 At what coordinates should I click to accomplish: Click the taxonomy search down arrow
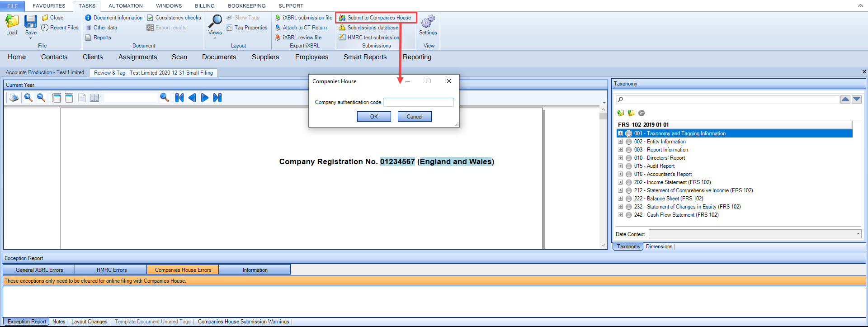click(x=857, y=100)
